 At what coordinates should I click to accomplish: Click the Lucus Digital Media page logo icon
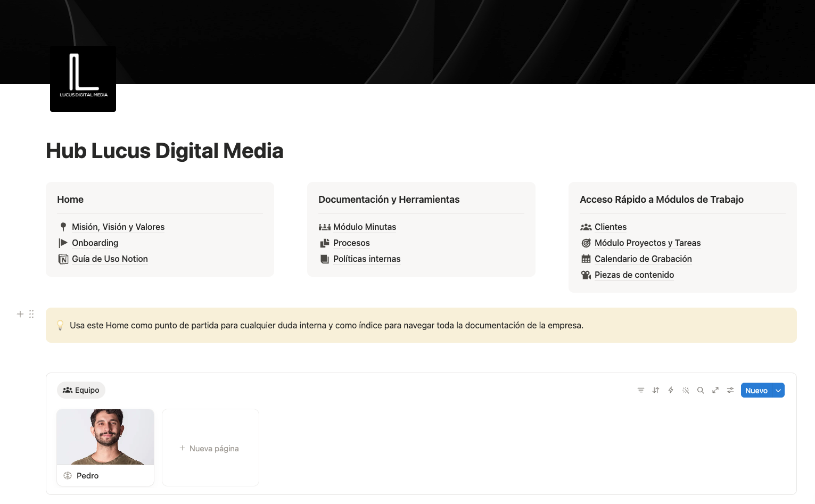83,79
